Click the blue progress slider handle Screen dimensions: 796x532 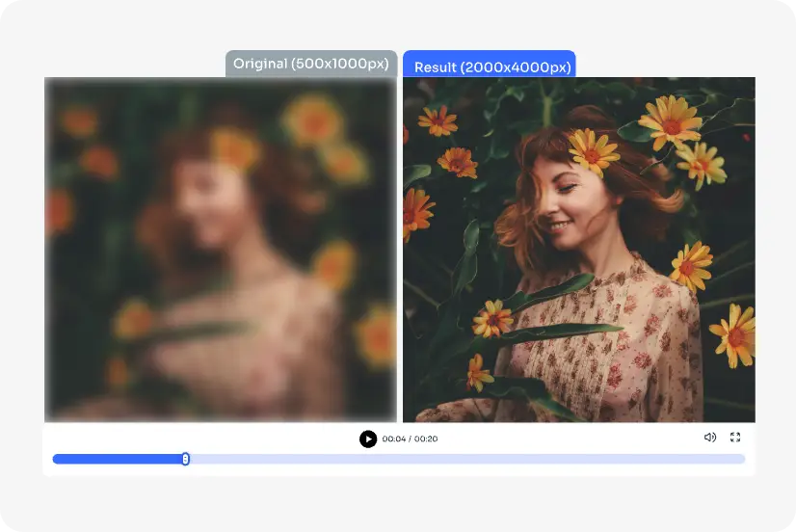(185, 459)
